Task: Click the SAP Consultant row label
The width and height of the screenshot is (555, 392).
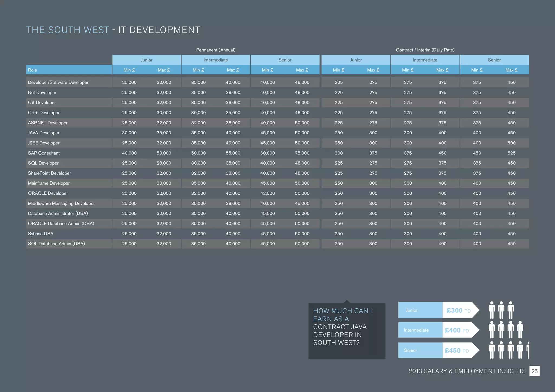Action: point(44,153)
